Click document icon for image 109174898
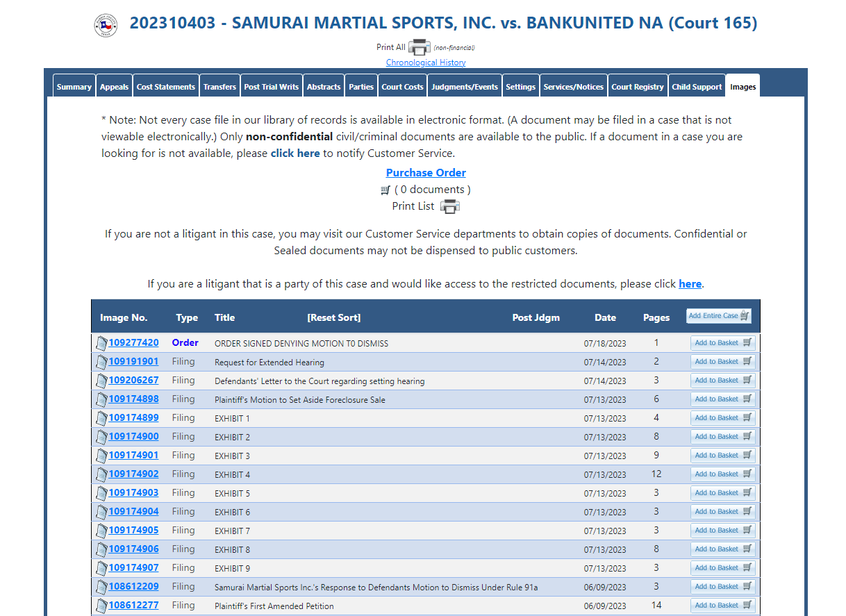Viewport: 846px width, 616px height. click(x=101, y=399)
